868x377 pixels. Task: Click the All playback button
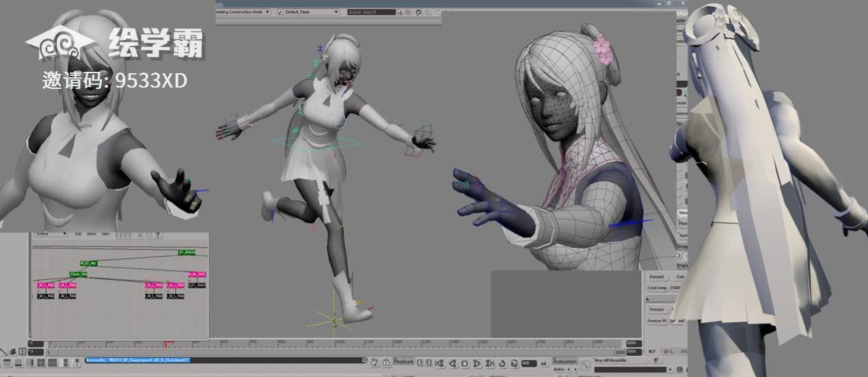(543, 363)
